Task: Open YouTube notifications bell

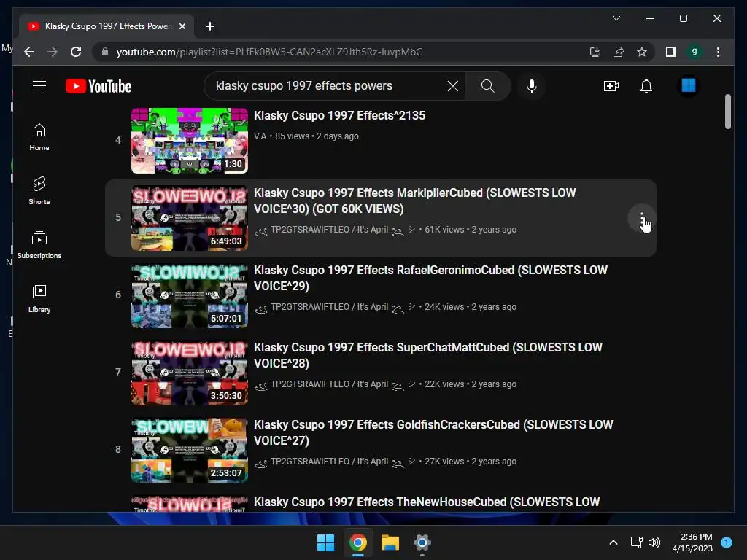Action: 646,86
